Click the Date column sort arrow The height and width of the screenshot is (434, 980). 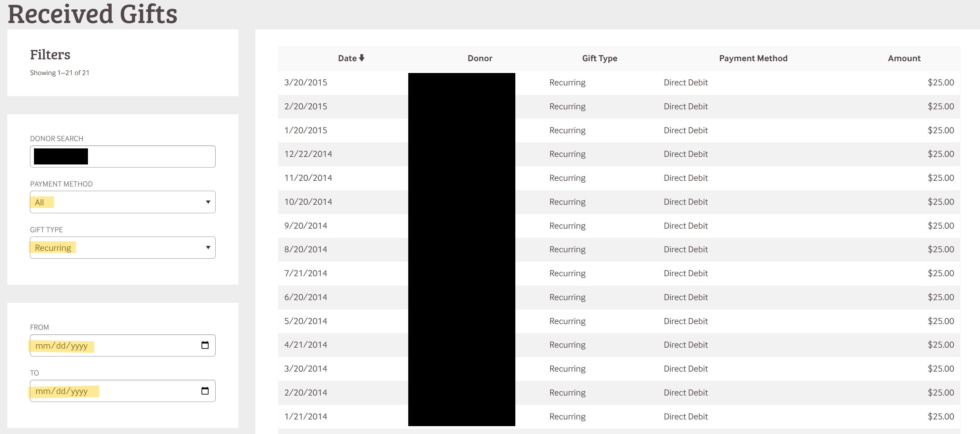tap(362, 58)
